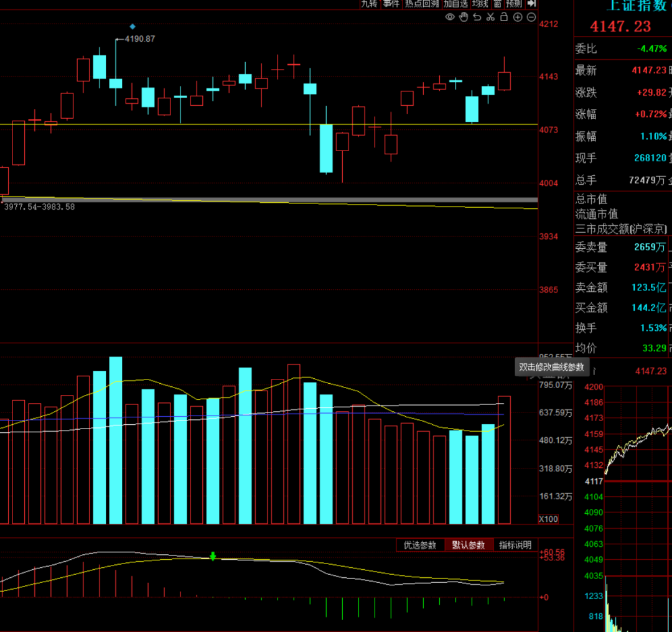The width and height of the screenshot is (672, 632).
Task: Open the 事件 tab
Action: coord(391,4)
